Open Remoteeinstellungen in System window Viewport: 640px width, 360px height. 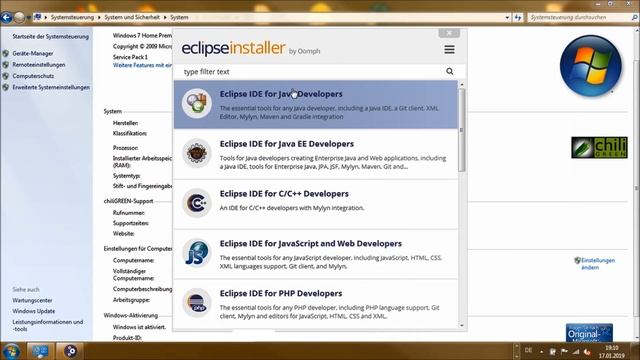(x=39, y=64)
